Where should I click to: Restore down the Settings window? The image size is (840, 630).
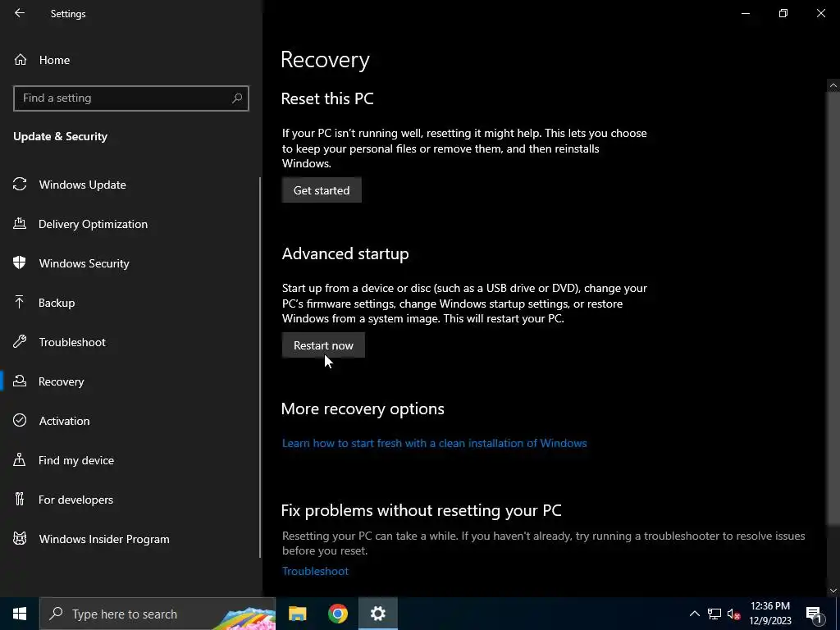783,13
